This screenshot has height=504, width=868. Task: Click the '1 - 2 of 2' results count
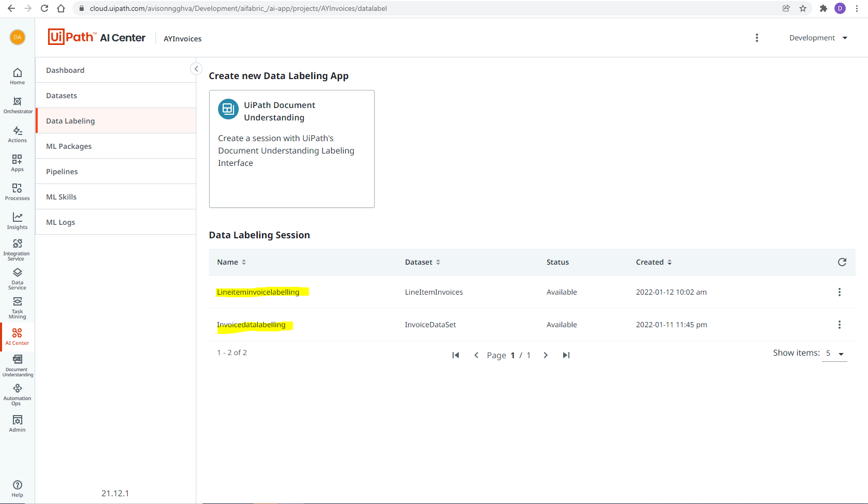click(232, 353)
